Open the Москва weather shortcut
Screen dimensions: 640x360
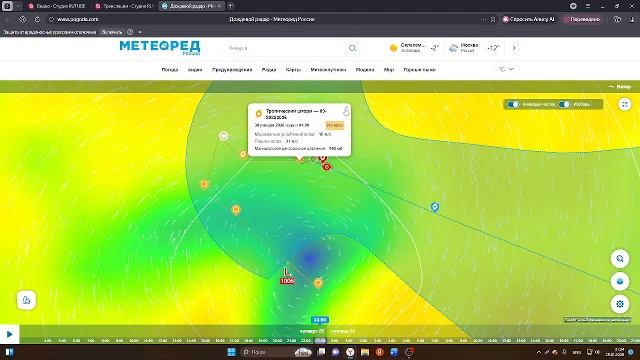click(x=473, y=48)
